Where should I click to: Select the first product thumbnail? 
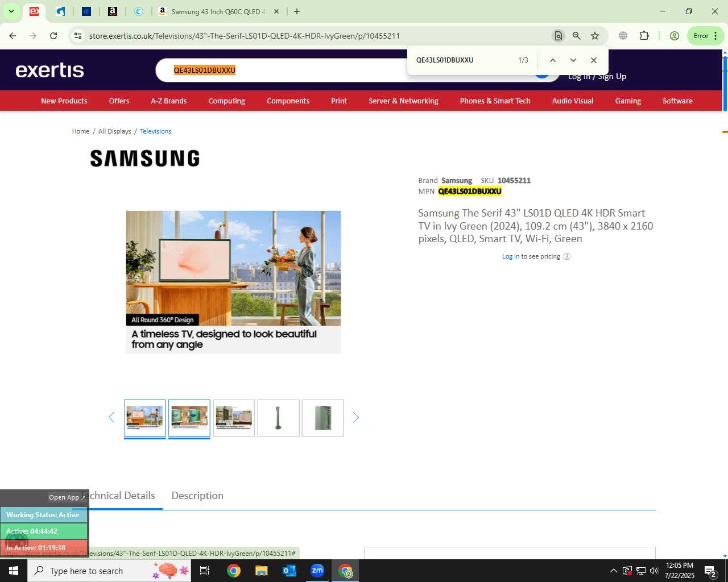point(145,418)
